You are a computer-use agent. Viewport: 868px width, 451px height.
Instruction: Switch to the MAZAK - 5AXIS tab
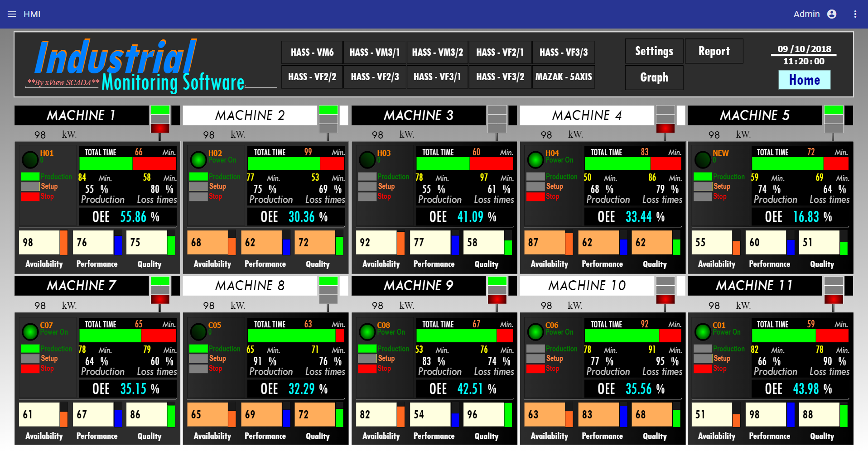(564, 77)
